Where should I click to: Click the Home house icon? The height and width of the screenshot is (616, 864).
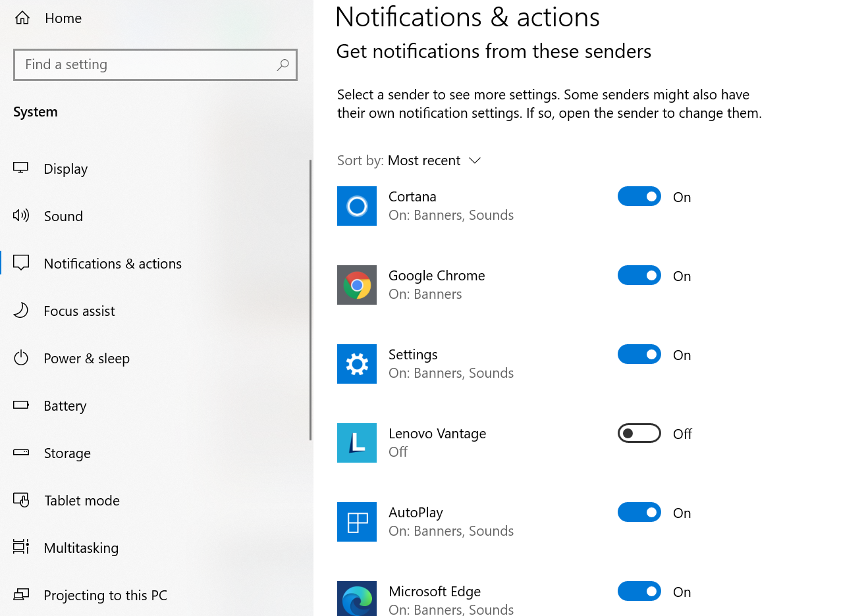point(22,18)
